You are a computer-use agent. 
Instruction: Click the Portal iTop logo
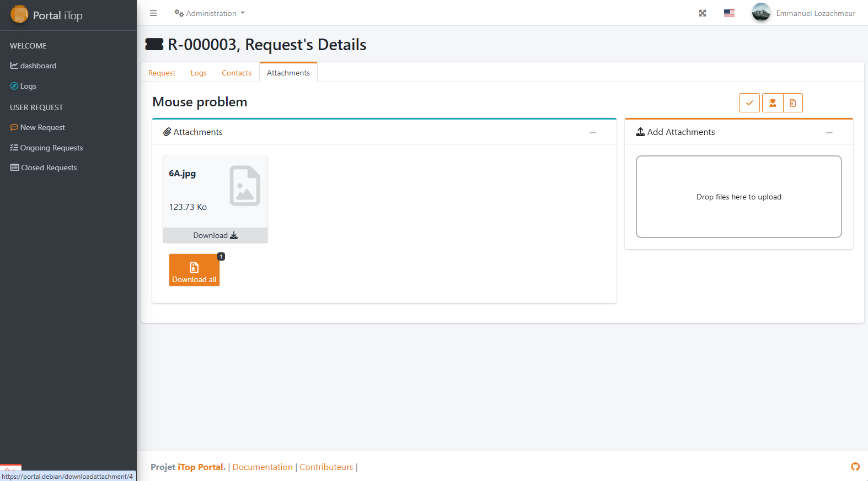pos(47,15)
